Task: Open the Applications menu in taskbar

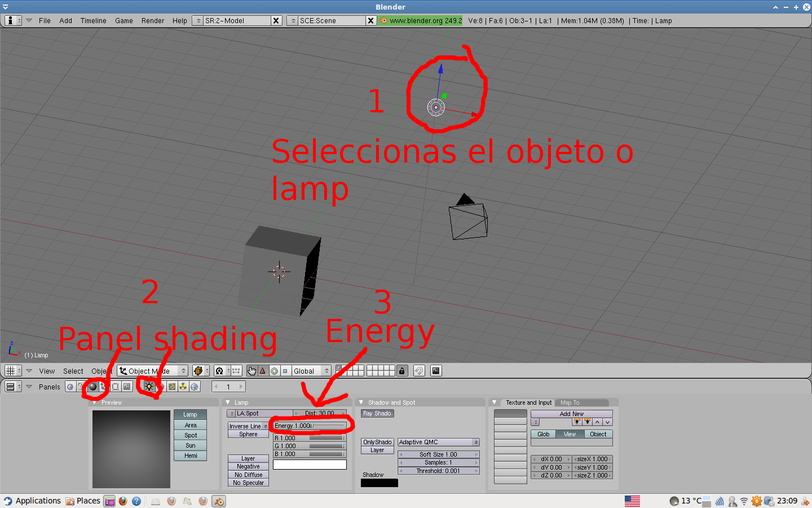Action: click(x=32, y=501)
